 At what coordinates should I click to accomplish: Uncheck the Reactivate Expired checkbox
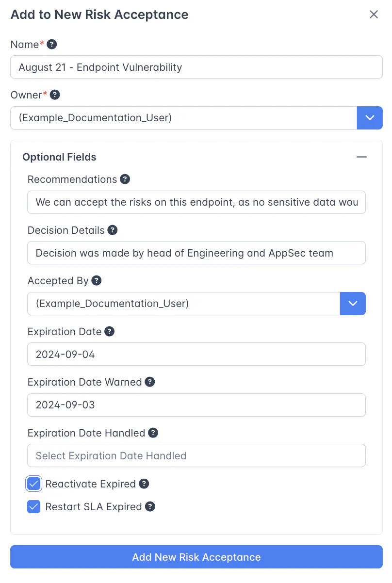[x=34, y=484]
